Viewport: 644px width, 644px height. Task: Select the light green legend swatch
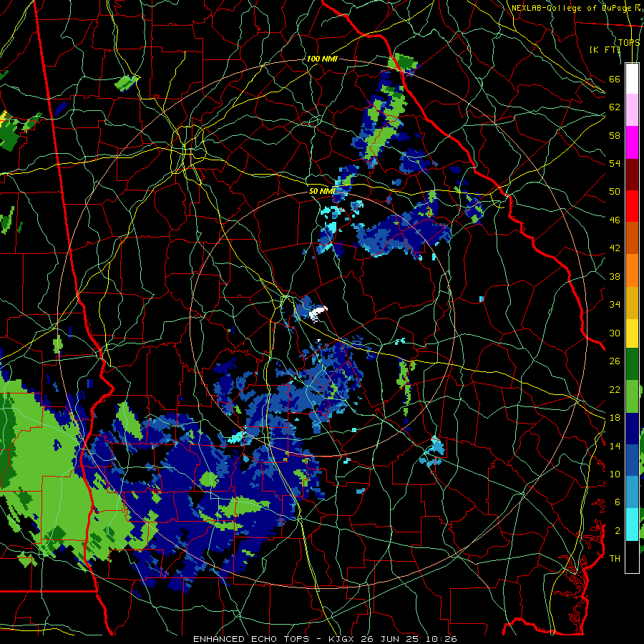(x=632, y=396)
